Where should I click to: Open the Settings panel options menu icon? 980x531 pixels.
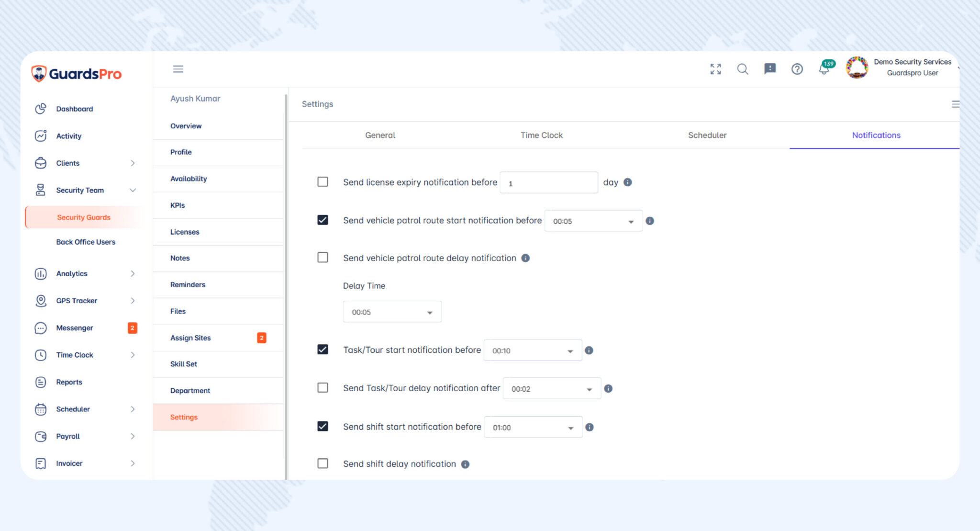click(955, 104)
